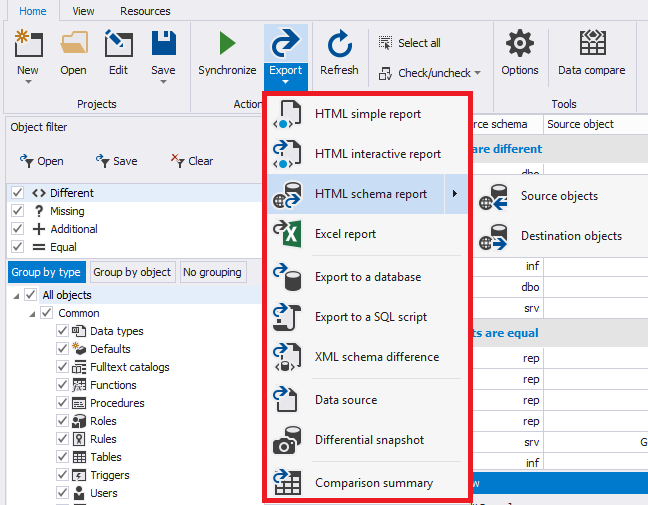Click the Data types icon in tree

[x=79, y=331]
